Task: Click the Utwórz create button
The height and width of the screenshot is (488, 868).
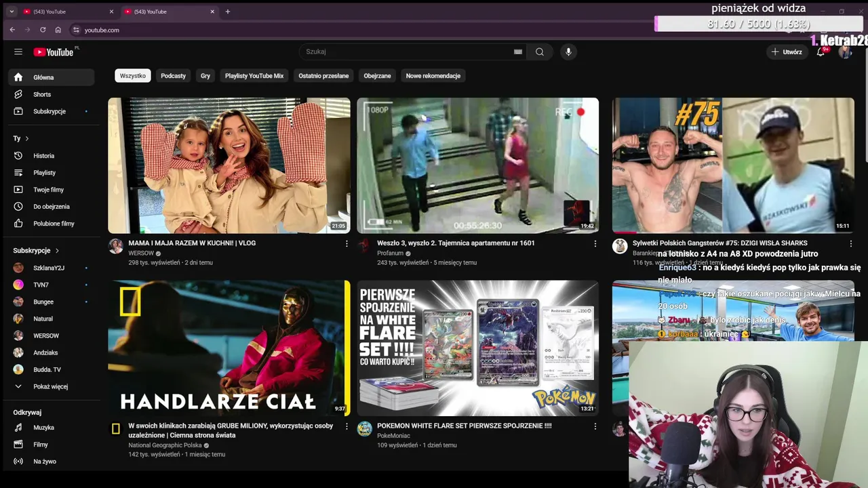Action: (787, 52)
